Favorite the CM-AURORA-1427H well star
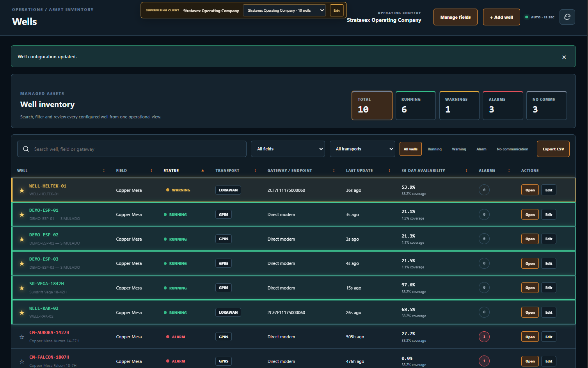Image resolution: width=588 pixels, height=368 pixels. (22, 337)
